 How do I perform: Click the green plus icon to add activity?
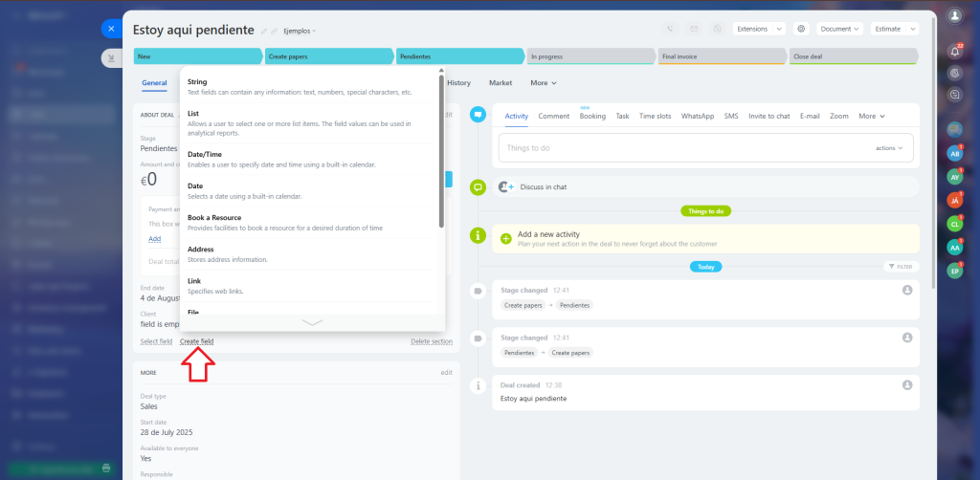[x=505, y=238]
